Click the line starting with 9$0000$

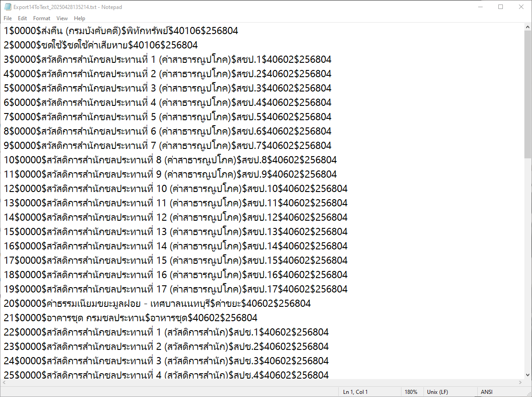click(x=167, y=145)
